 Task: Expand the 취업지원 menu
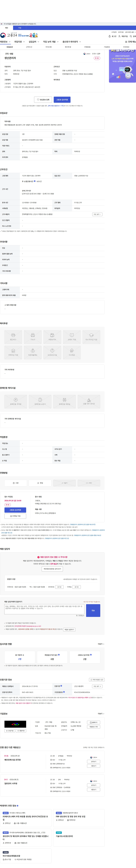[20, 42]
